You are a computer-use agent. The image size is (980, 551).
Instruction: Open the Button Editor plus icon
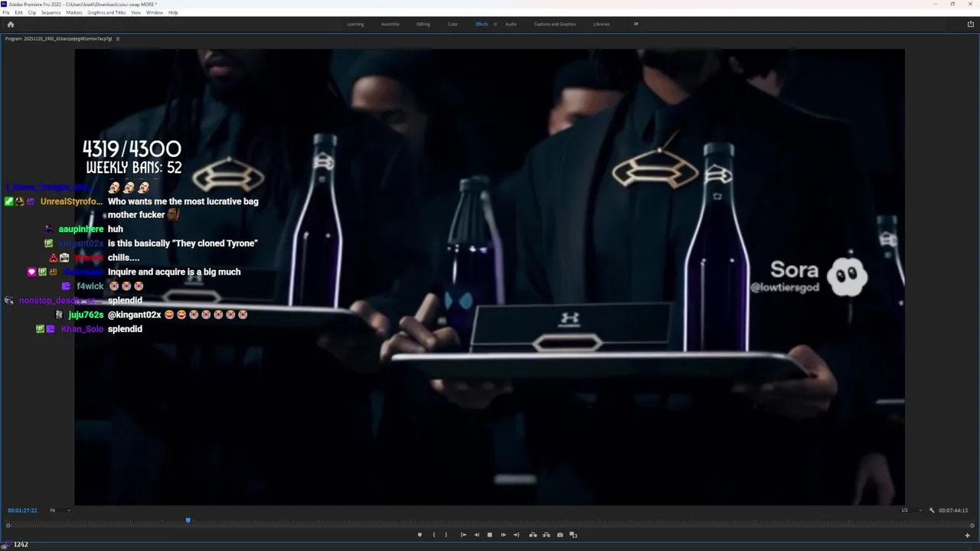[967, 535]
